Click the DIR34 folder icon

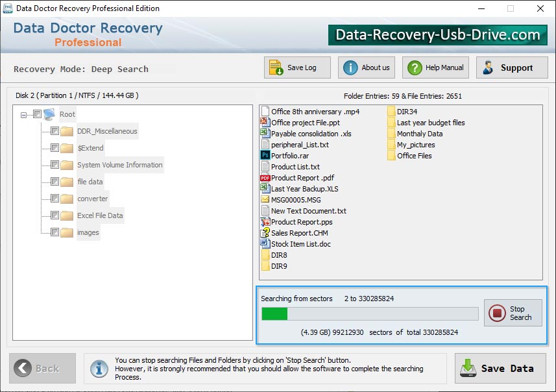click(391, 112)
